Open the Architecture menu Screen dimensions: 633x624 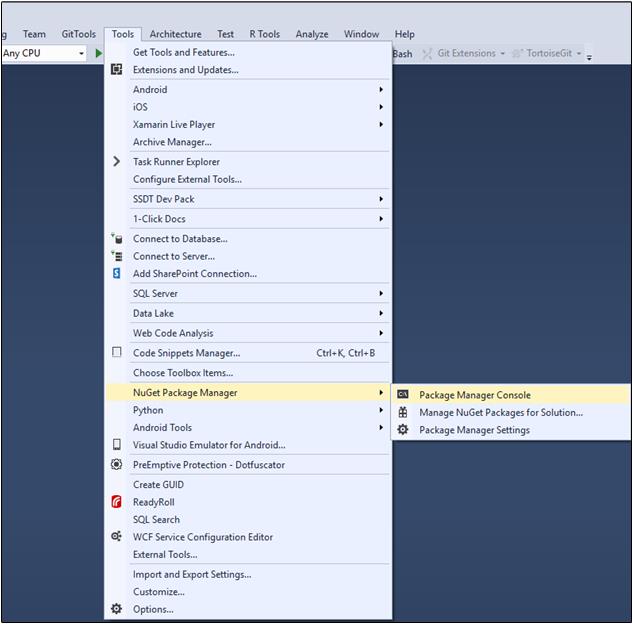click(176, 34)
